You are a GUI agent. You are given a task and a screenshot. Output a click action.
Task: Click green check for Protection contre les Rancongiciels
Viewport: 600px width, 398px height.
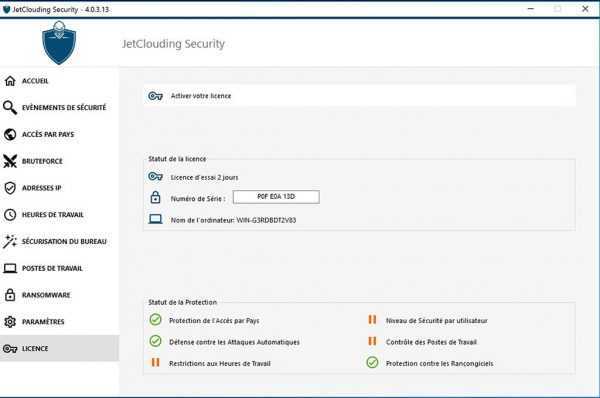(372, 362)
